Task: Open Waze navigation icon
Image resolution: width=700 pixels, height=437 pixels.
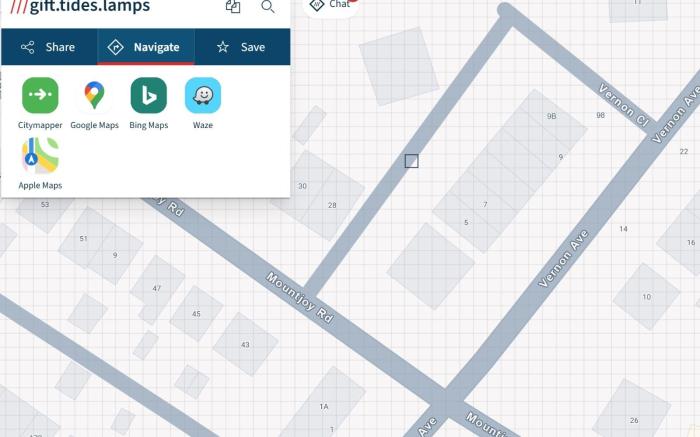Action: pyautogui.click(x=203, y=95)
